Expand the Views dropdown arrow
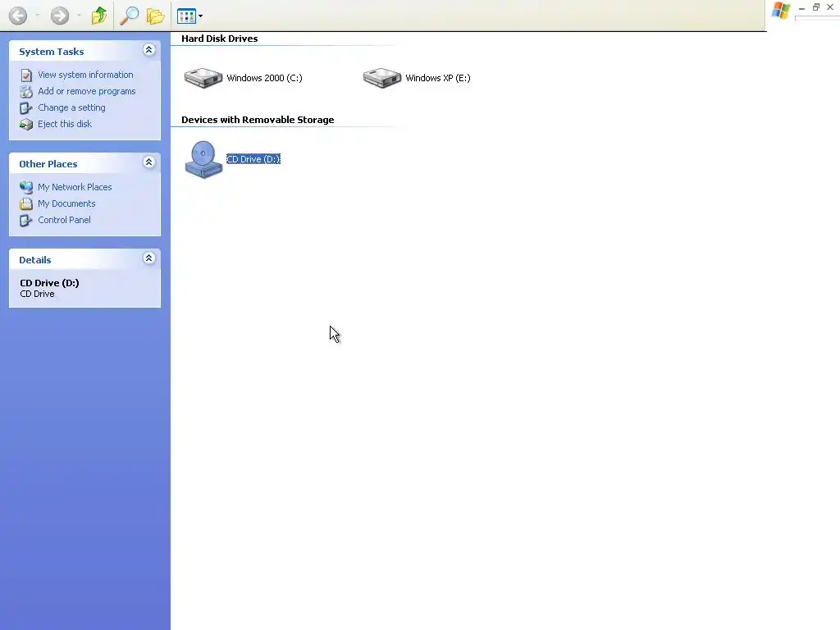The height and width of the screenshot is (630, 840). [200, 16]
